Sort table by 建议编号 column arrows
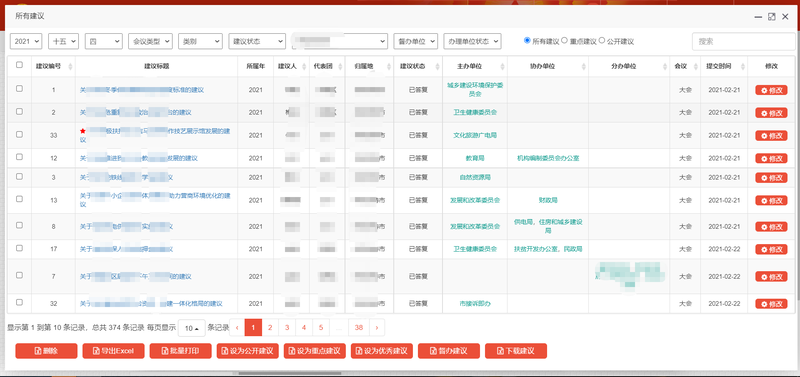The image size is (800, 377). click(x=70, y=66)
